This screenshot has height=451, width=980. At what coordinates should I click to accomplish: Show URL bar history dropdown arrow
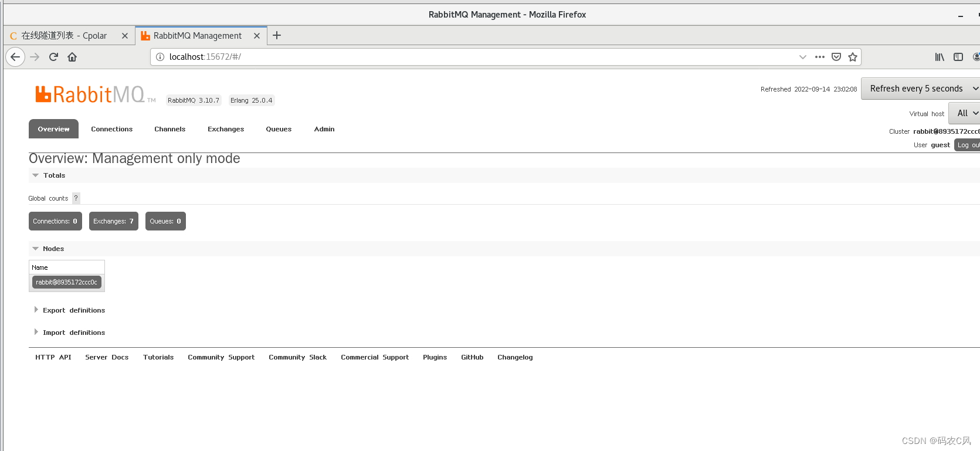coord(802,57)
